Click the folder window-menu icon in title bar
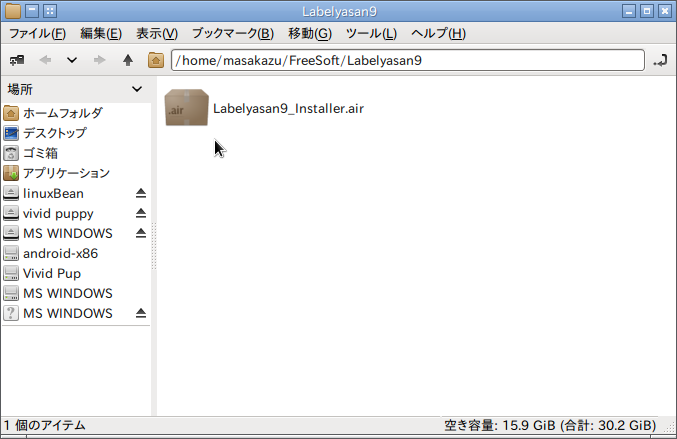Viewport: 677px width, 439px height. pyautogui.click(x=13, y=11)
